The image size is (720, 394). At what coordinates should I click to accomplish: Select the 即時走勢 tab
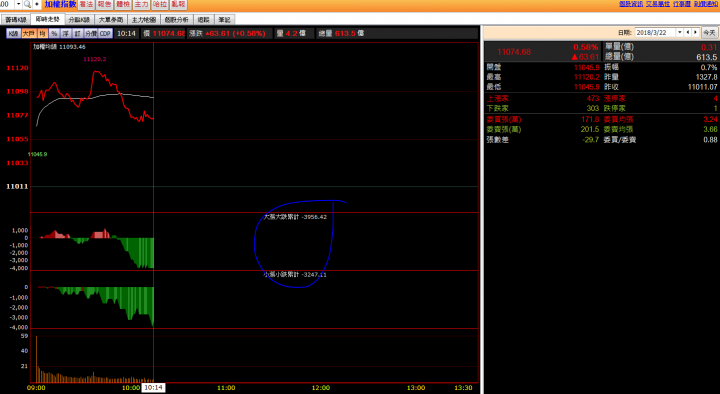(x=48, y=19)
